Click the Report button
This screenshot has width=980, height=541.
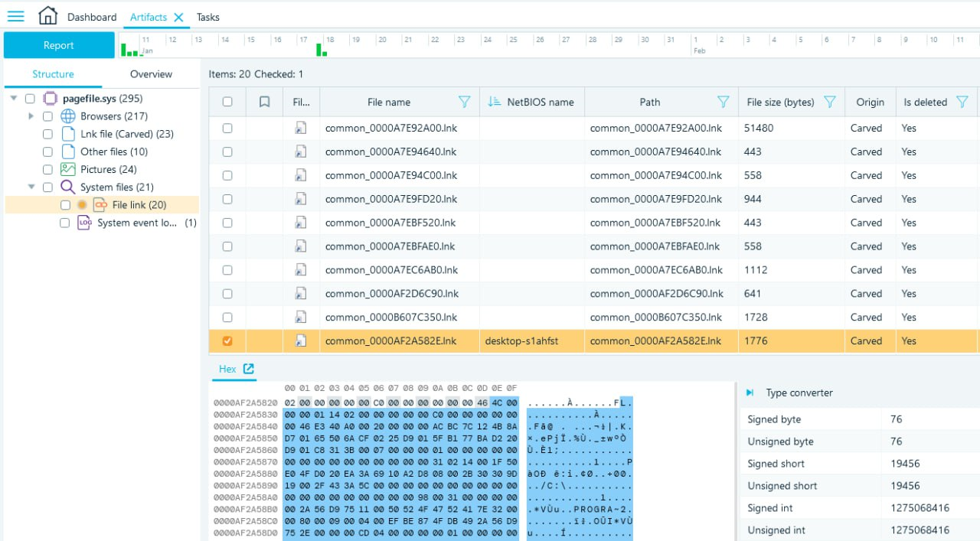point(59,45)
